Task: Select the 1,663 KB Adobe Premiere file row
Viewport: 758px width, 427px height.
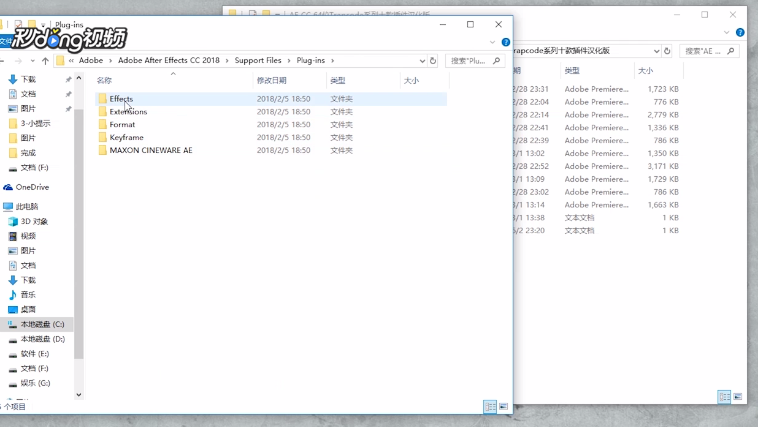Action: (x=598, y=205)
